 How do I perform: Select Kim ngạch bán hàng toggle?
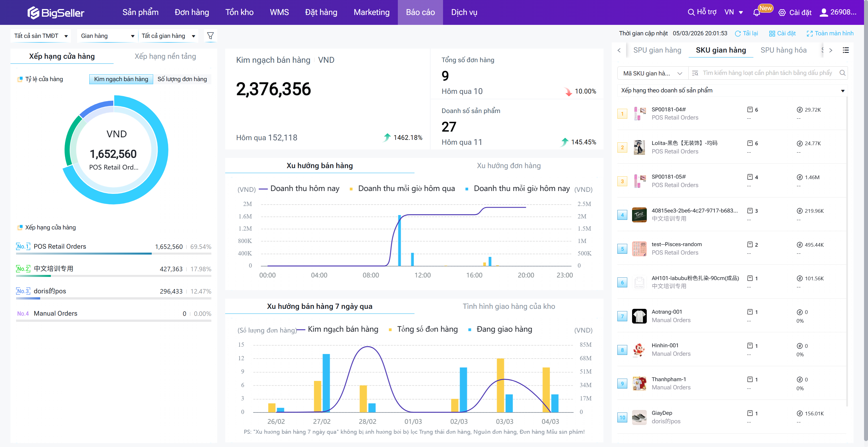point(121,79)
